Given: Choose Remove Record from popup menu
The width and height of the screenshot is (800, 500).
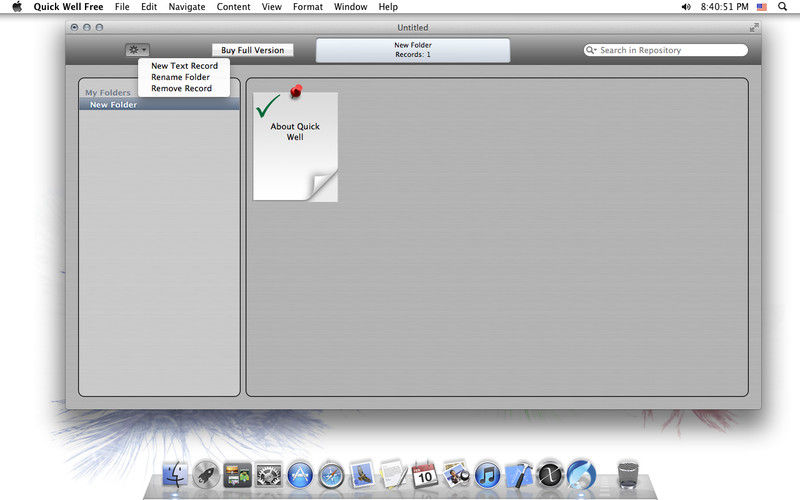Looking at the screenshot, I should click(181, 88).
